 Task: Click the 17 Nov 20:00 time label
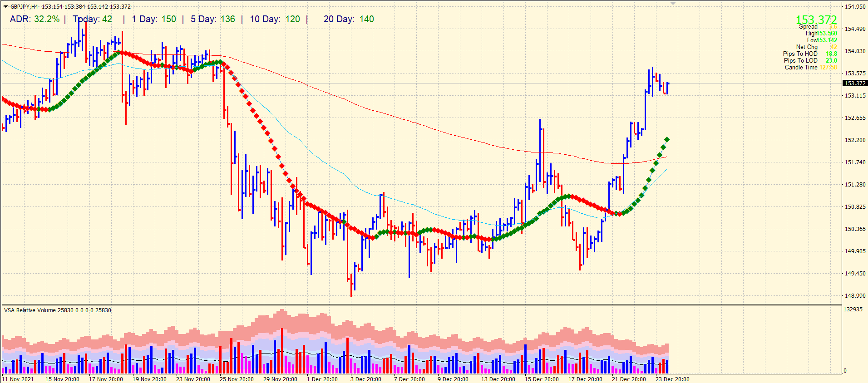tap(106, 379)
